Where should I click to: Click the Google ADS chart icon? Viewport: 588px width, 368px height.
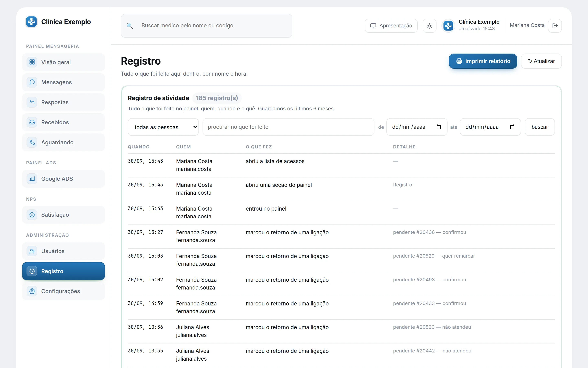[x=32, y=179]
